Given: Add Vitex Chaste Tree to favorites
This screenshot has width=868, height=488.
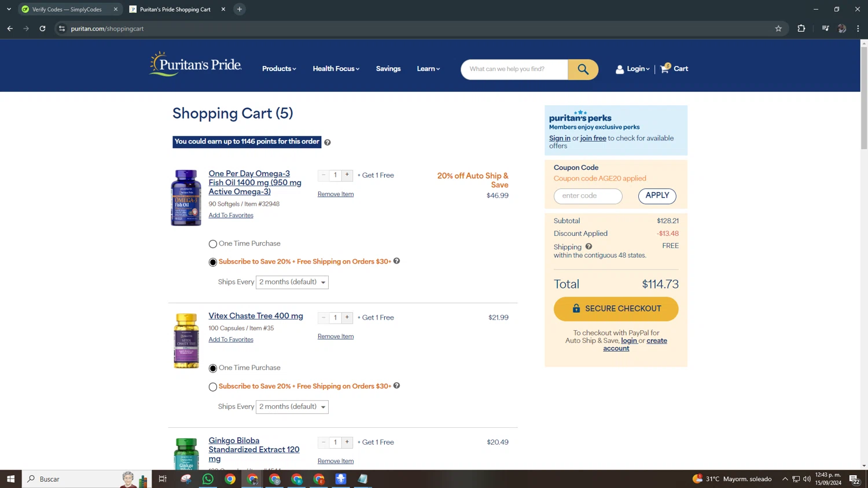Looking at the screenshot, I should click(231, 340).
